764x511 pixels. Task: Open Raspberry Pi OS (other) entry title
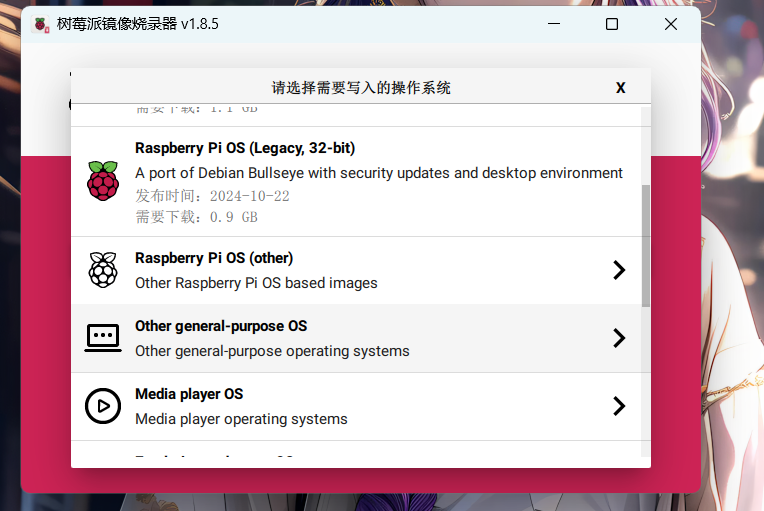click(214, 258)
